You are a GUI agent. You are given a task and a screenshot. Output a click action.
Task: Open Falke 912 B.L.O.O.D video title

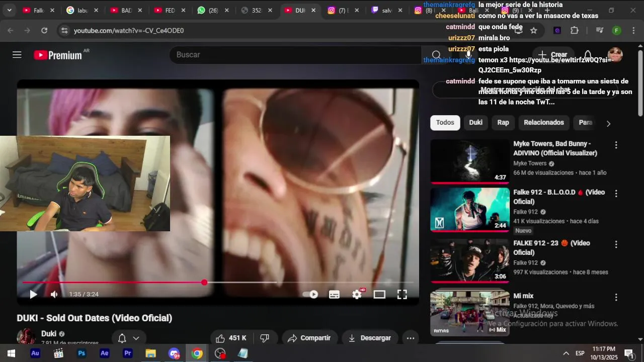559,197
